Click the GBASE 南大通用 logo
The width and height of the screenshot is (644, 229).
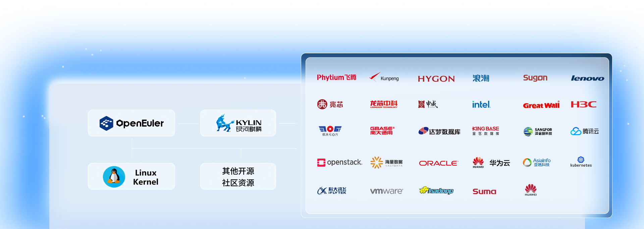(x=382, y=131)
